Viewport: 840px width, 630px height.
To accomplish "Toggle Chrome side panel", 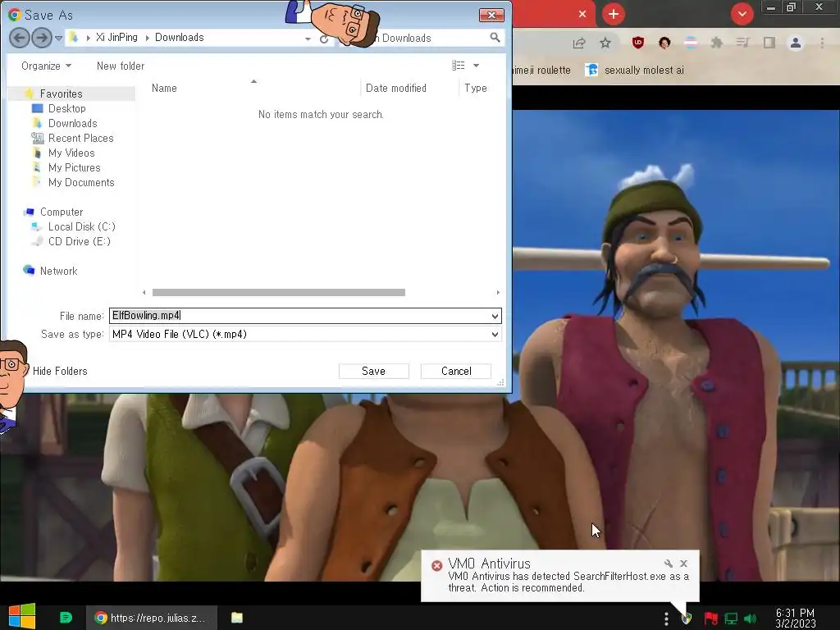I will (x=769, y=43).
